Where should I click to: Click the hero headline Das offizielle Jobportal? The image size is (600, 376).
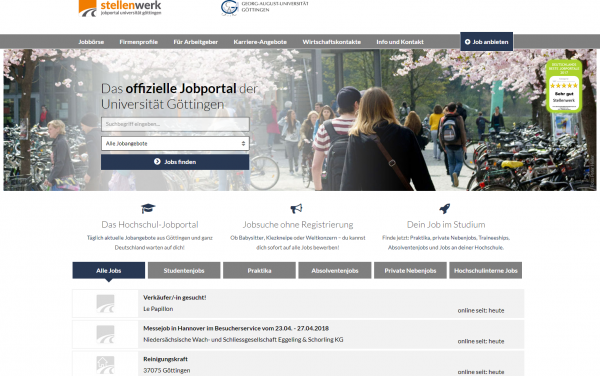(179, 96)
